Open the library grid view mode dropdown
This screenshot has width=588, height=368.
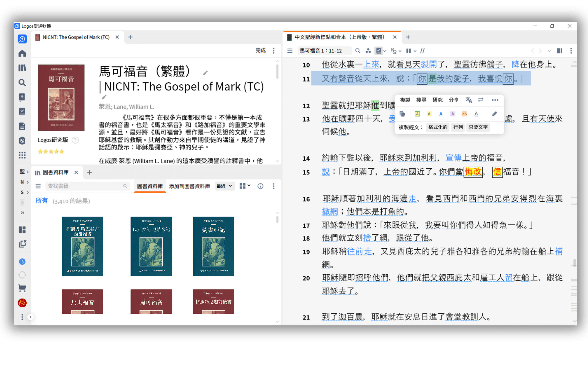pyautogui.click(x=245, y=186)
